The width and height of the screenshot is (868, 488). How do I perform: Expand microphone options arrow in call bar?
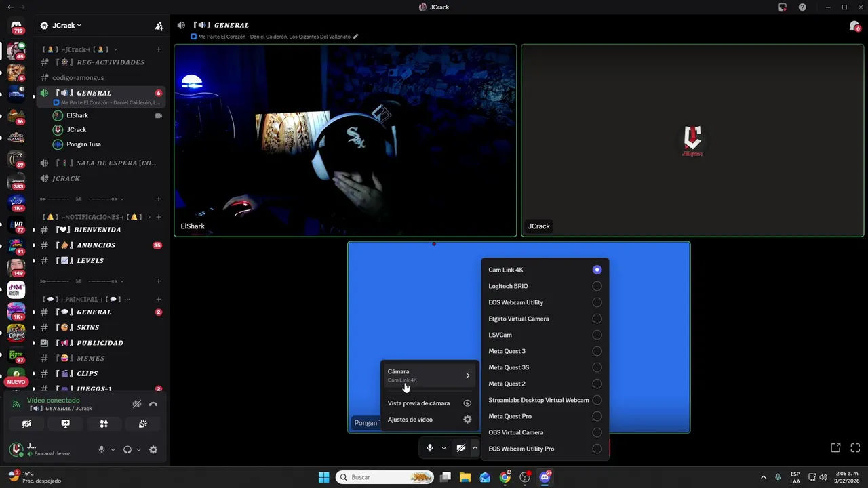[443, 448]
